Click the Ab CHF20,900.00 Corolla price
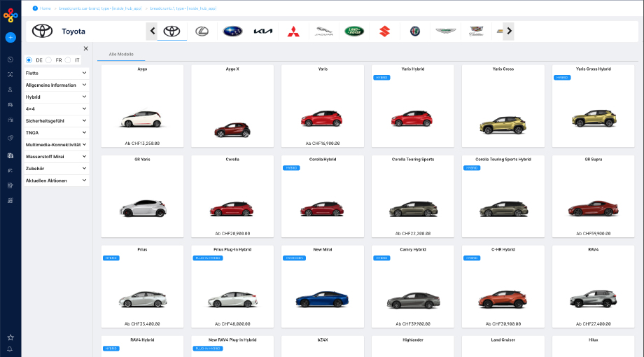The height and width of the screenshot is (357, 644). (232, 233)
